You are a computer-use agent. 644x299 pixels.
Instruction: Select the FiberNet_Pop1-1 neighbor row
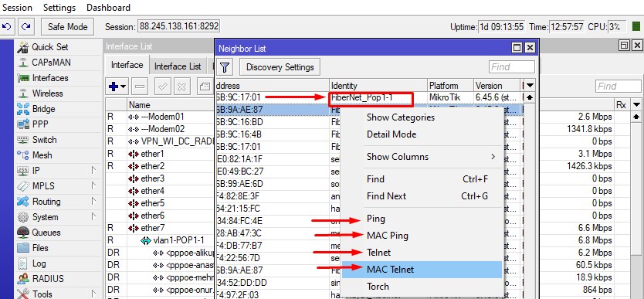[x=371, y=98]
